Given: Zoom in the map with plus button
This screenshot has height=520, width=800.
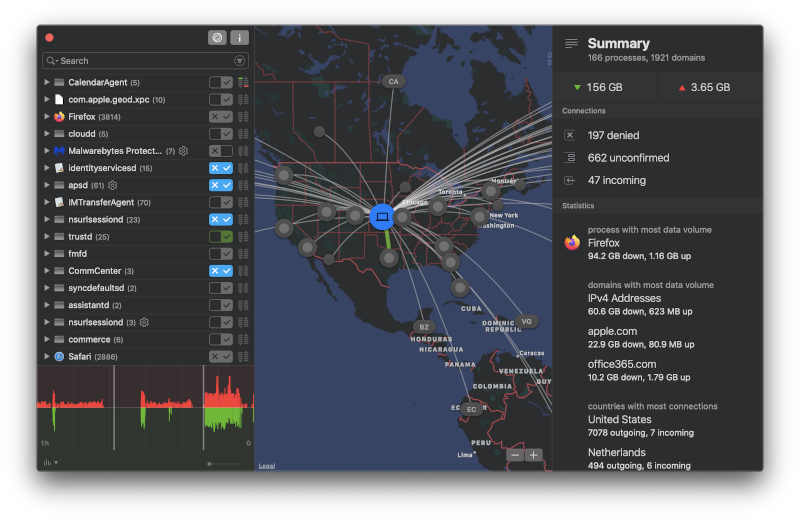Looking at the screenshot, I should pos(534,455).
